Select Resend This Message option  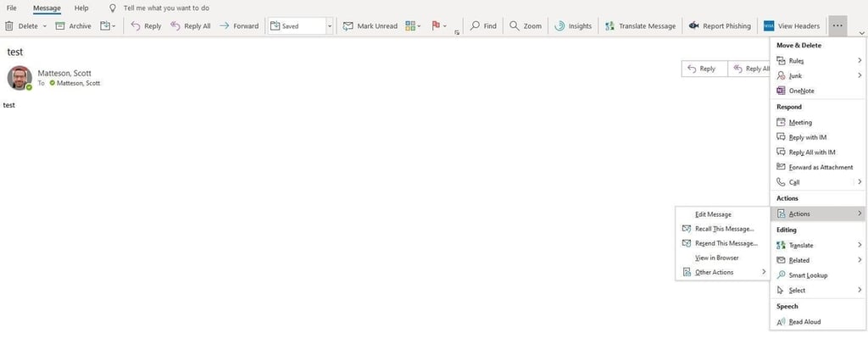[726, 243]
